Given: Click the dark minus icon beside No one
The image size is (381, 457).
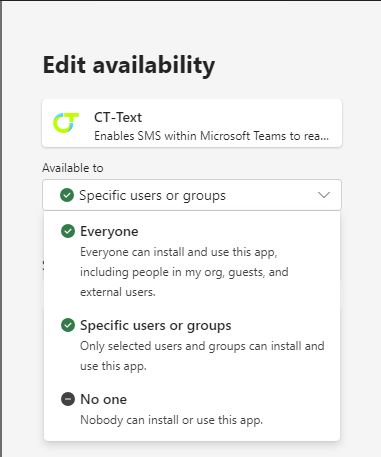Looking at the screenshot, I should [68, 399].
